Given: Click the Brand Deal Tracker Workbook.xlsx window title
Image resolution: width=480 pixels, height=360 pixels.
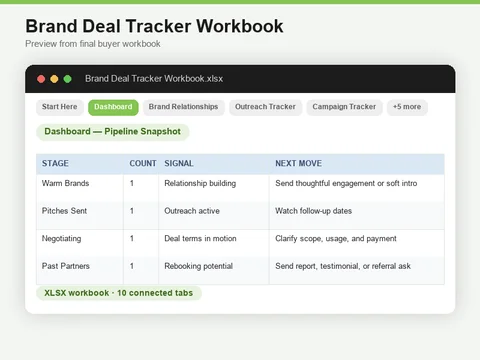Looking at the screenshot, I should (154, 79).
